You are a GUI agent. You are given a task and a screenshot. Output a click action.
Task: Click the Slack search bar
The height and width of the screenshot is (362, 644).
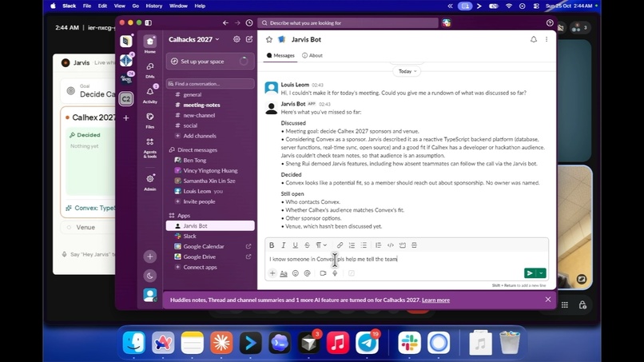pyautogui.click(x=348, y=23)
